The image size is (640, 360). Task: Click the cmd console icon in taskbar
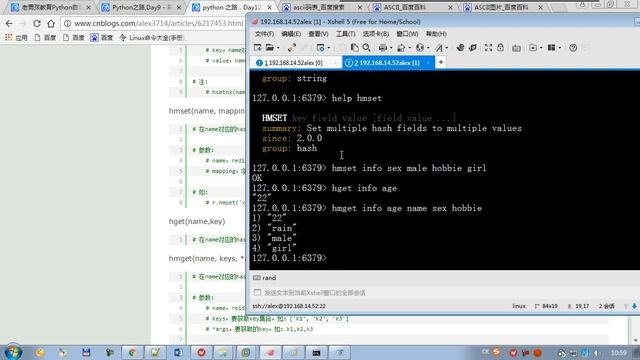316,352
